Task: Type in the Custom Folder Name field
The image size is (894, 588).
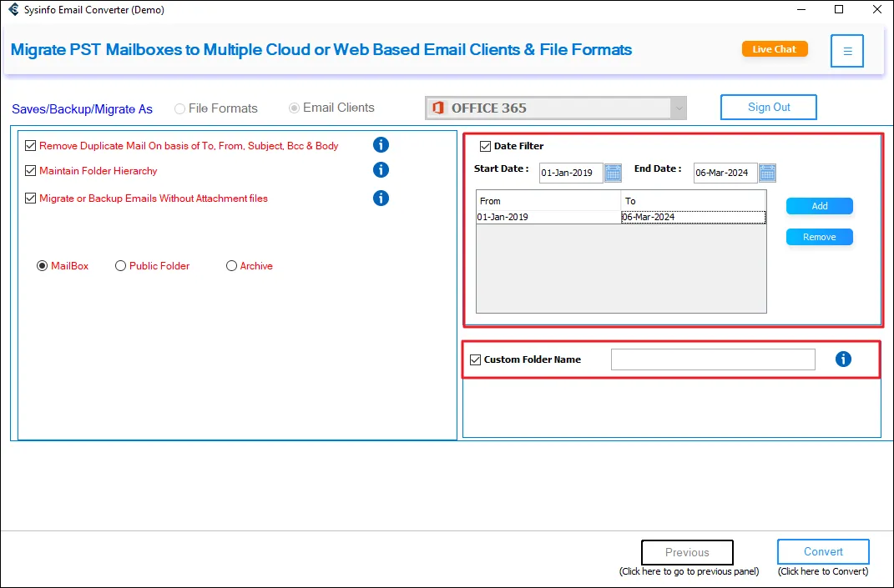Action: tap(712, 359)
